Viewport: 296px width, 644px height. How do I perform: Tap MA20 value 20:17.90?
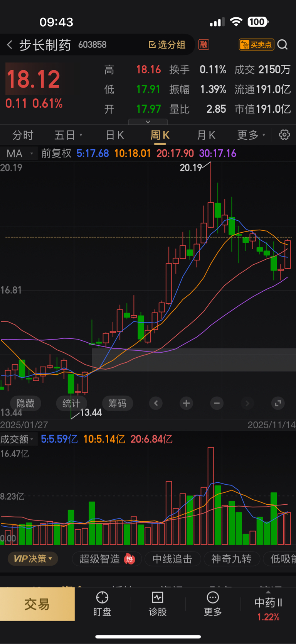point(175,154)
